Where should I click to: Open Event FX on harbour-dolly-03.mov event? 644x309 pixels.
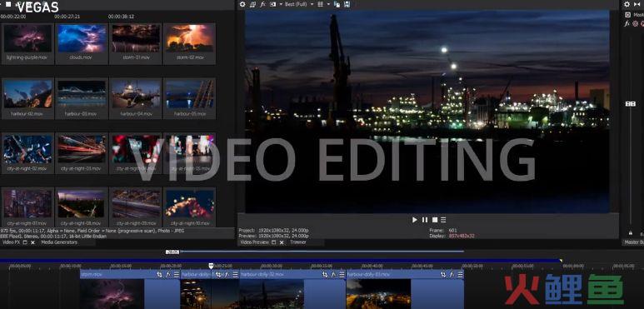coord(452,275)
